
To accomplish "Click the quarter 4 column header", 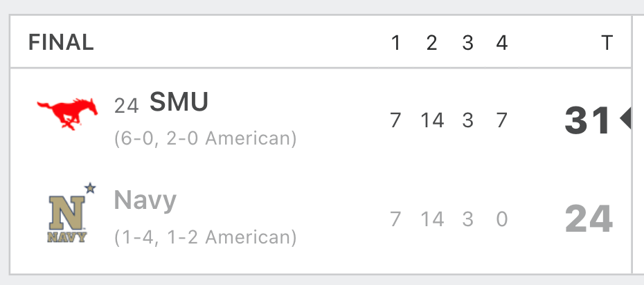I will [502, 43].
